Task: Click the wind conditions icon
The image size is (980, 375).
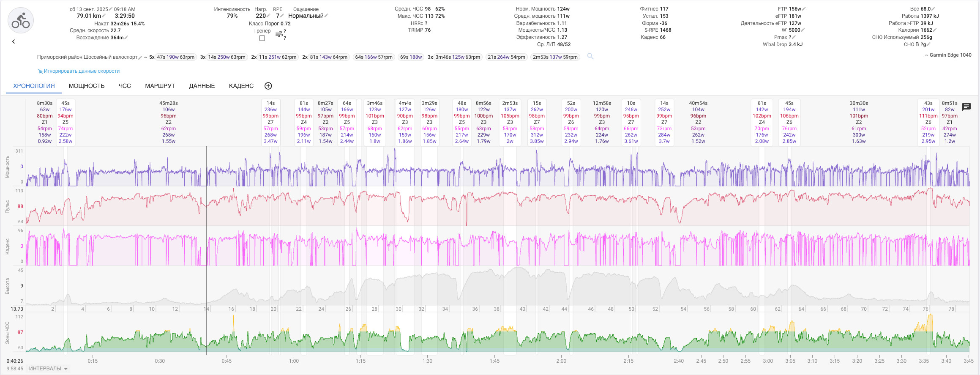Action: (279, 34)
